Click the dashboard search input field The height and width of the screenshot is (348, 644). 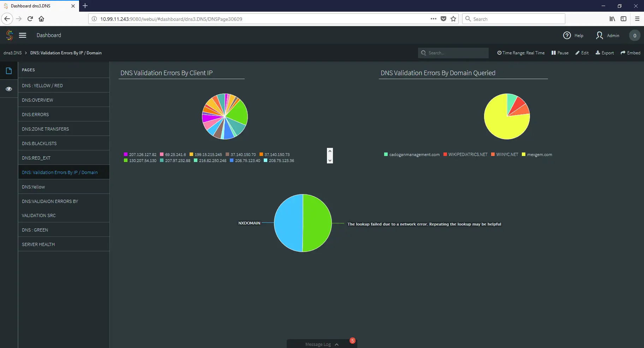pos(456,53)
